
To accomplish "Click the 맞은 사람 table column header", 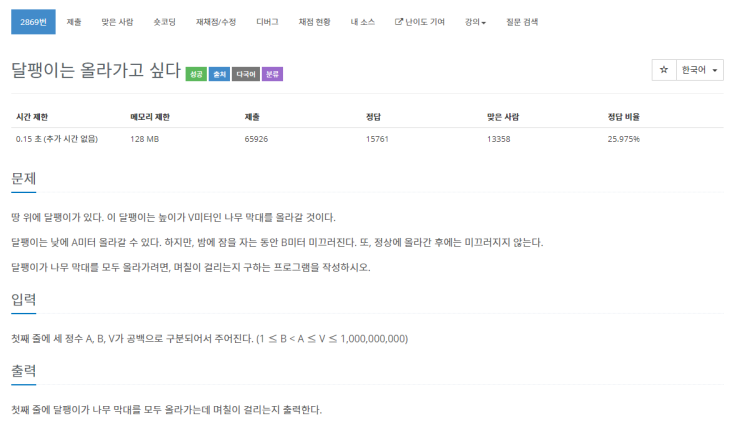I will (x=503, y=117).
